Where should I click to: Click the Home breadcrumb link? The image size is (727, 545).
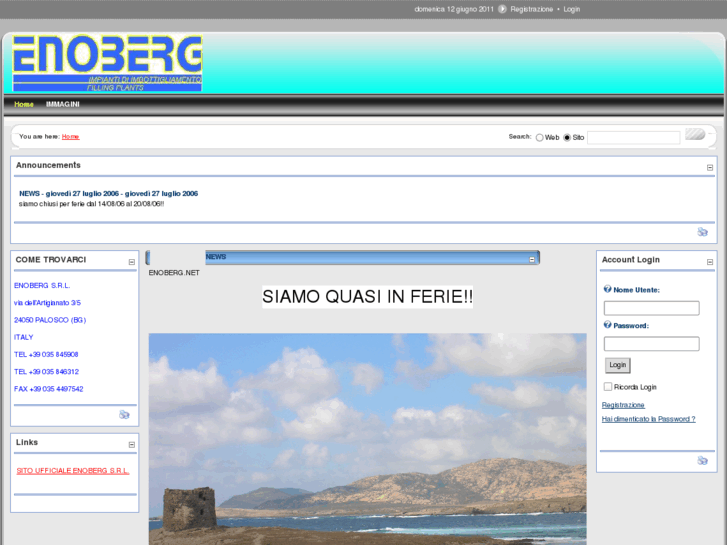(x=70, y=136)
